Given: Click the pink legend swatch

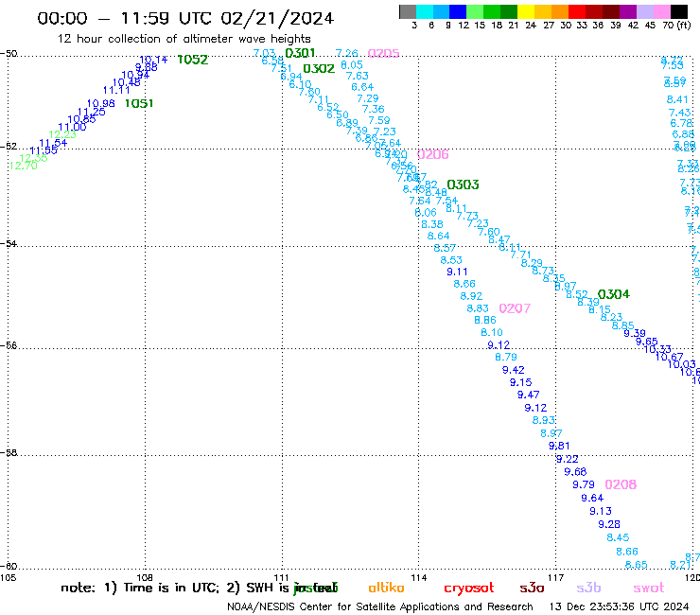Looking at the screenshot, I should (x=661, y=11).
